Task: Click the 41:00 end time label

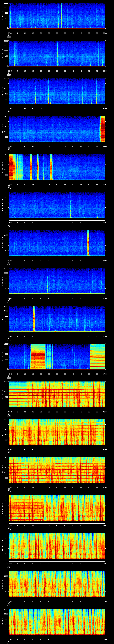Action: point(105,147)
